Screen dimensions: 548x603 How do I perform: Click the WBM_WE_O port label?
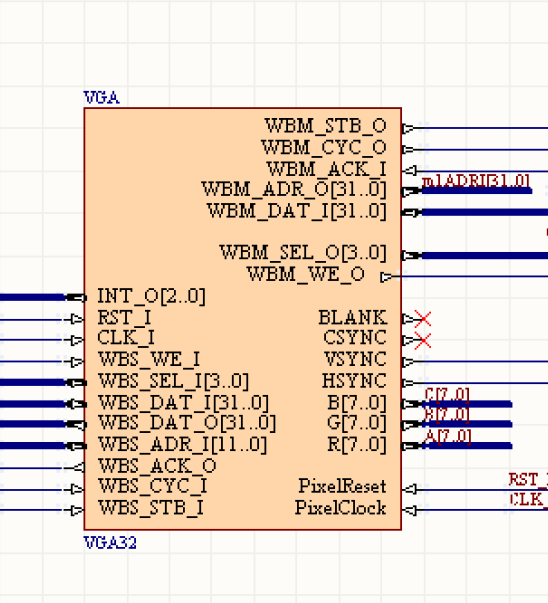coord(306,274)
